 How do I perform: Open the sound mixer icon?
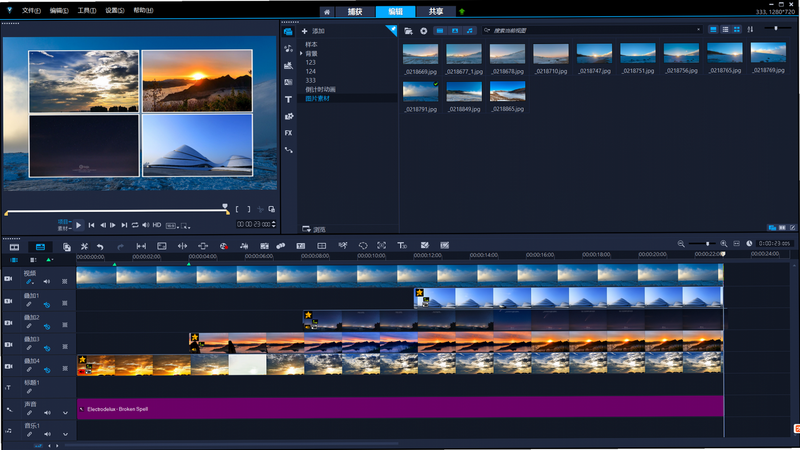tap(244, 246)
